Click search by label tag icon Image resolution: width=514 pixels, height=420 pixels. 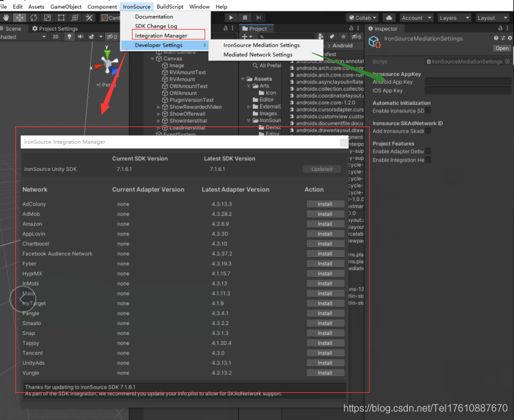(x=332, y=37)
